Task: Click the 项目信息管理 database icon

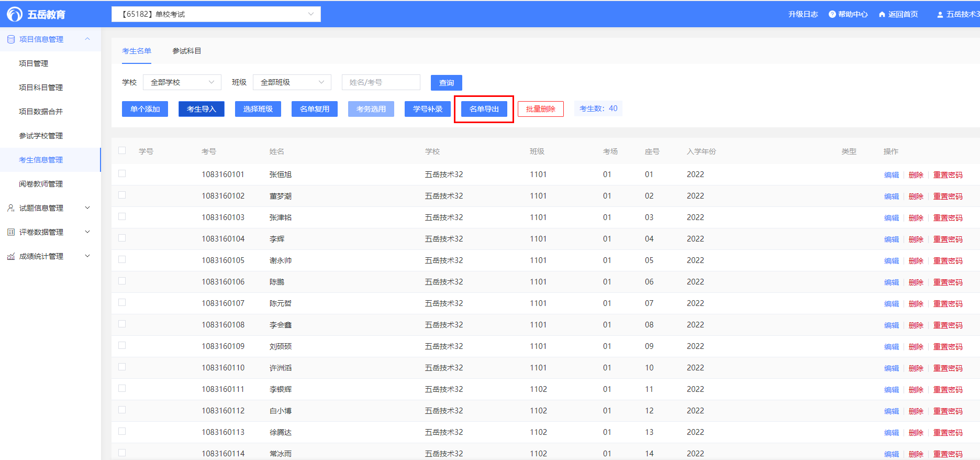Action: (11, 39)
